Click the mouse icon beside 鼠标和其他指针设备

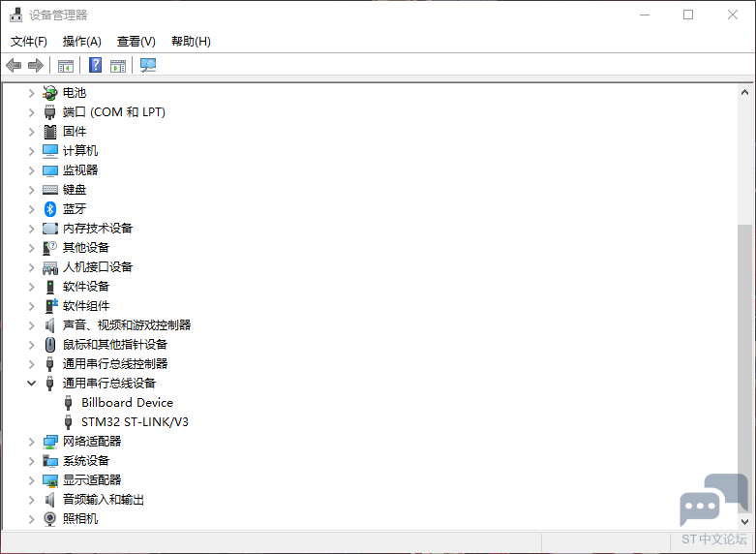[x=49, y=345]
